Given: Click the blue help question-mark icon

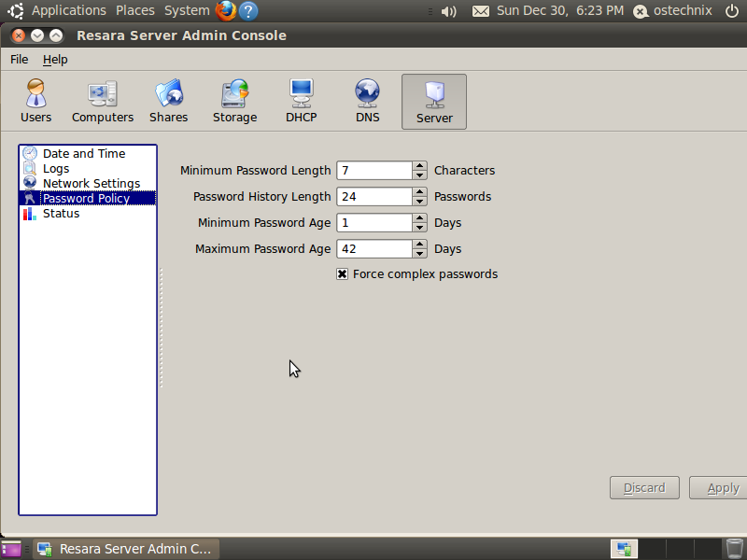Looking at the screenshot, I should tap(248, 10).
